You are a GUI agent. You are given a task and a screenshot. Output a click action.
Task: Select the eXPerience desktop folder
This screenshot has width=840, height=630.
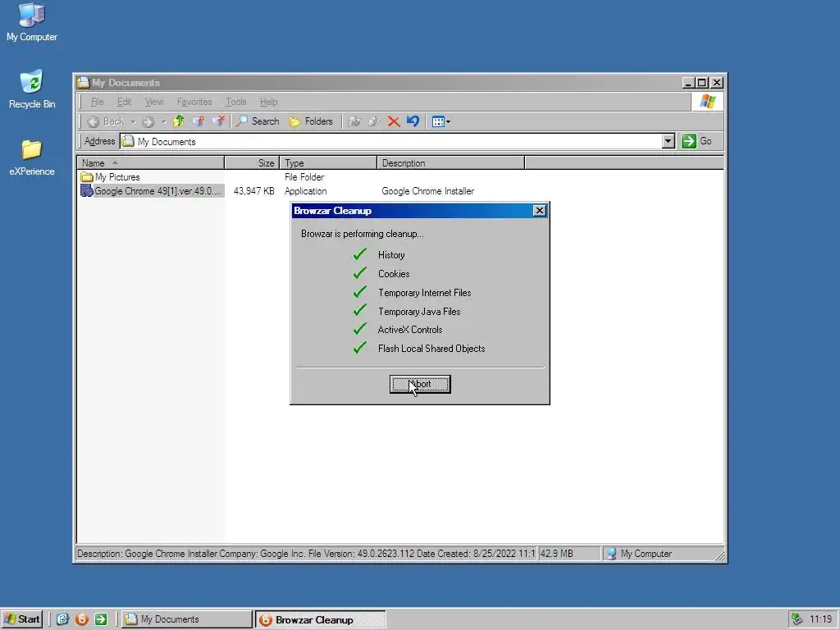(32, 157)
